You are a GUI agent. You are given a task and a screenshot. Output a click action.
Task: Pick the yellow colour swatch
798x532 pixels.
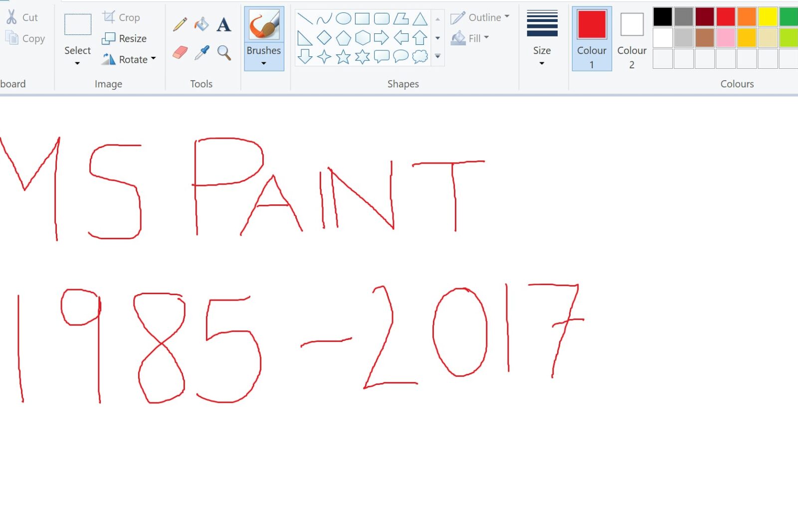tap(768, 17)
